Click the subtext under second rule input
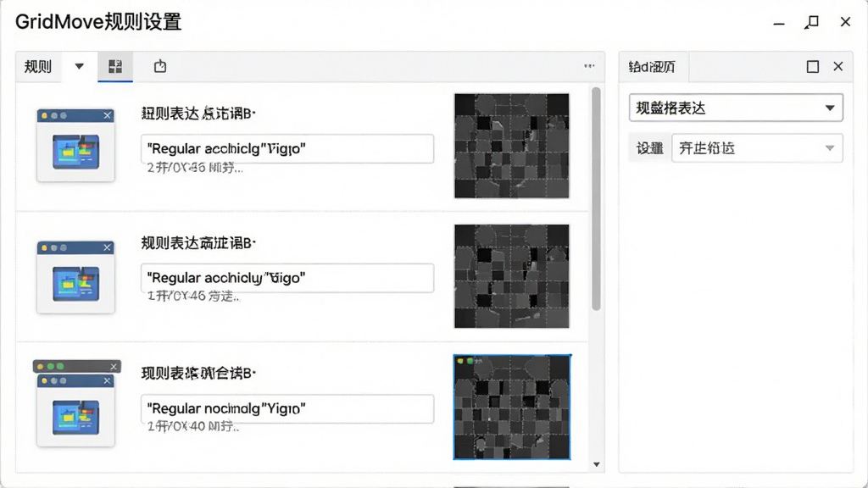The image size is (868, 488). click(193, 297)
